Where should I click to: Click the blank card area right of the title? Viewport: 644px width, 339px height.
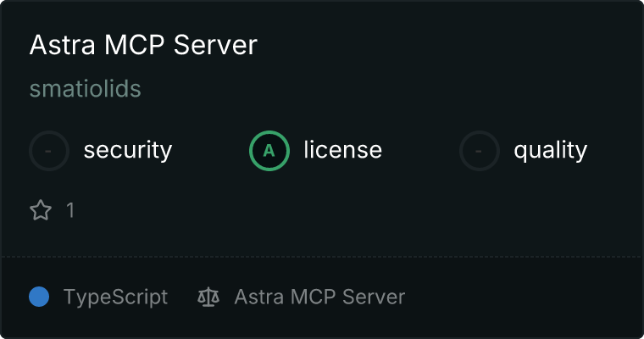[449, 45]
